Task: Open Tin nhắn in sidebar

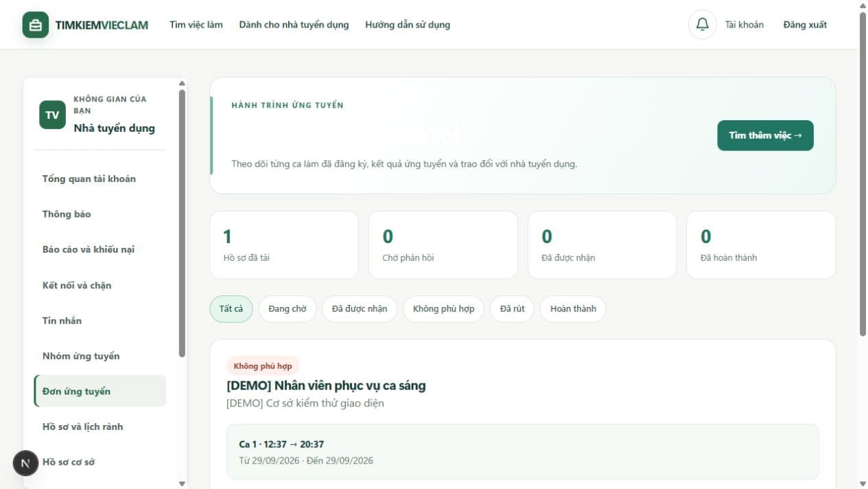Action: click(x=100, y=321)
